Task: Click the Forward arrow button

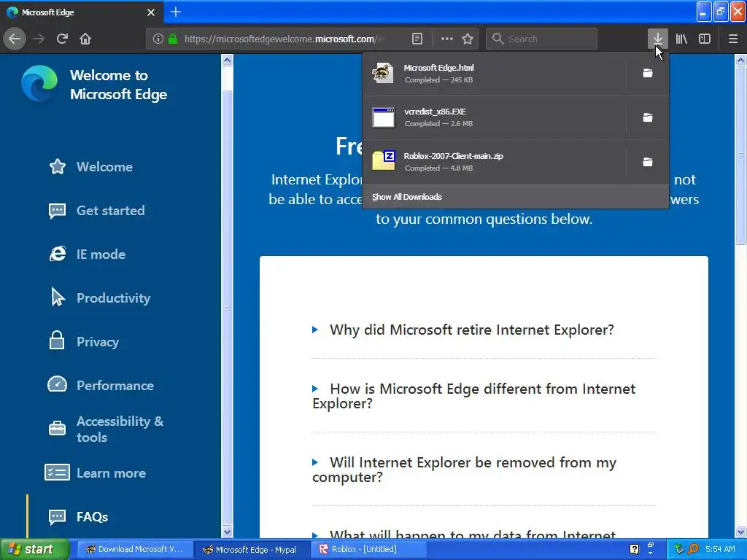Action: (39, 39)
